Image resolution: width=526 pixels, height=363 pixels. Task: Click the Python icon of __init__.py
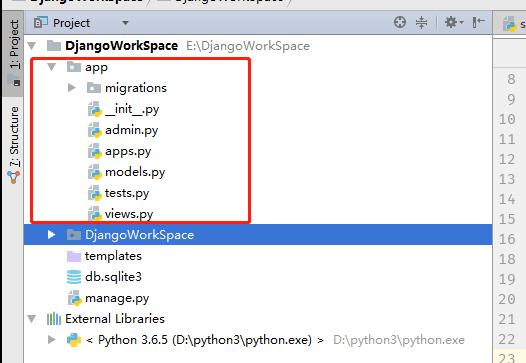pos(95,109)
